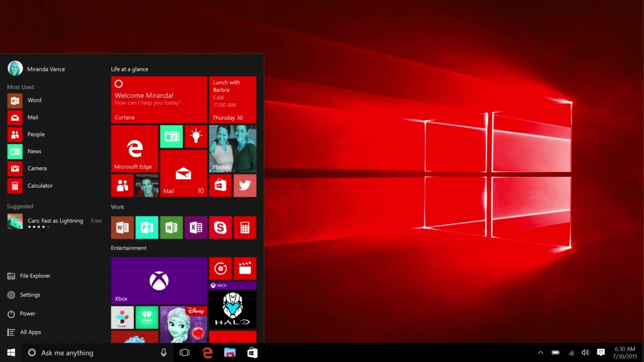Viewport: 644px width, 362px height.
Task: Open Word from Most Used list
Action: [x=54, y=100]
